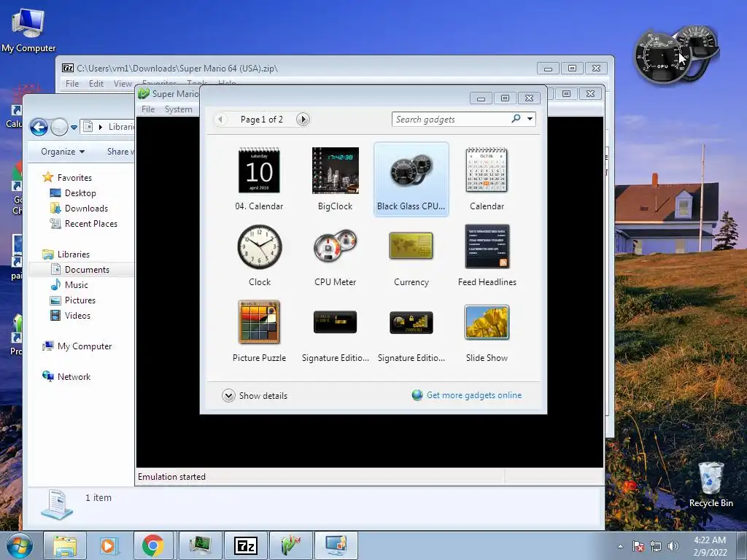
Task: Go to next gadget page
Action: click(303, 119)
